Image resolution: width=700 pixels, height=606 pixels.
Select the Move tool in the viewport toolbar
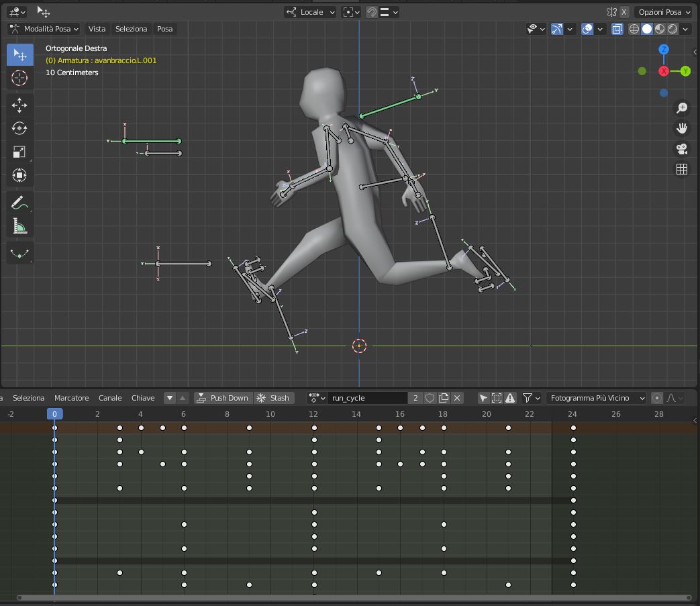(19, 105)
